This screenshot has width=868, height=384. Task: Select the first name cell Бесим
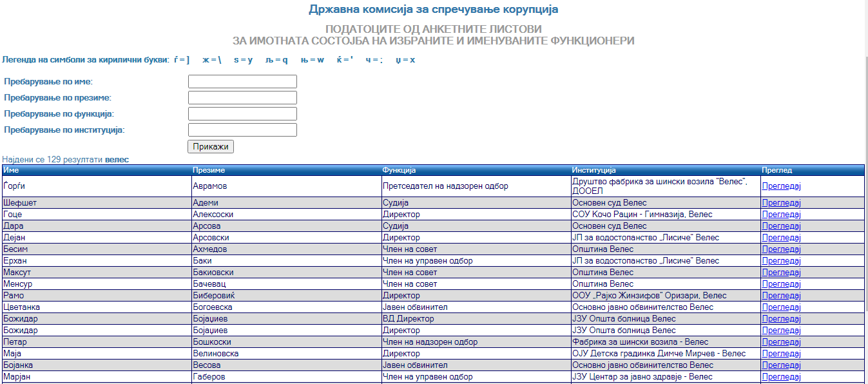pos(97,249)
